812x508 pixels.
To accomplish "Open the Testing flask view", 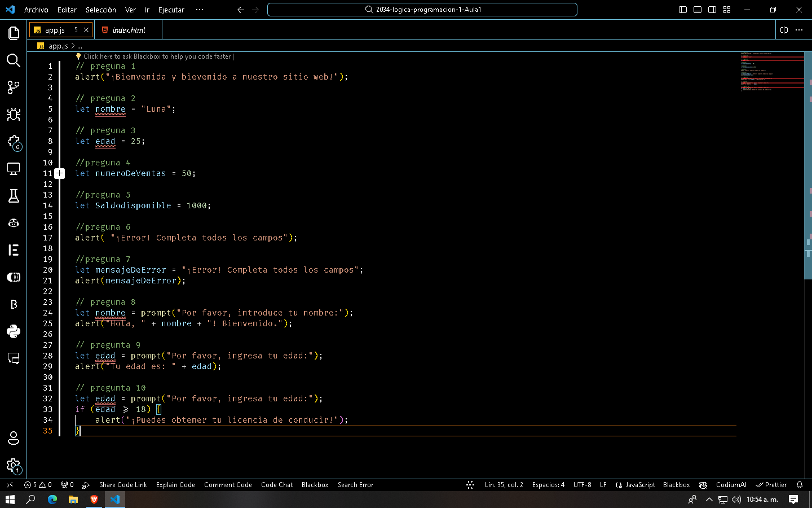I will (x=14, y=196).
